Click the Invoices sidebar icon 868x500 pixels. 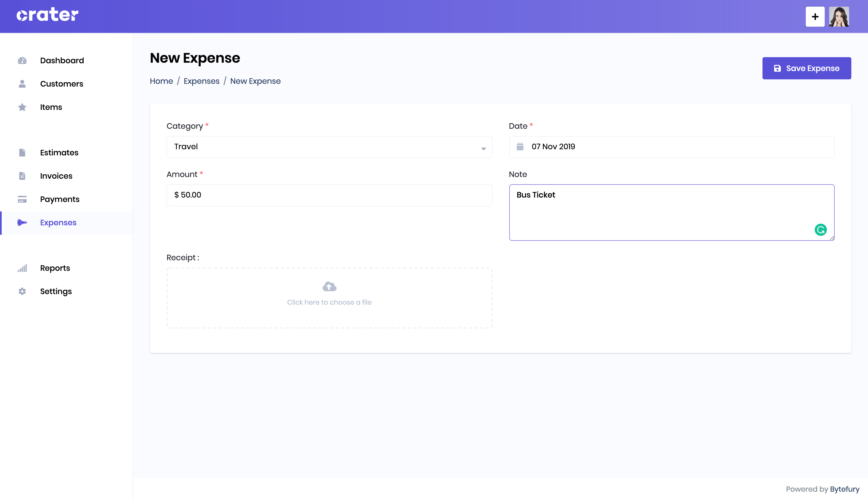point(22,176)
